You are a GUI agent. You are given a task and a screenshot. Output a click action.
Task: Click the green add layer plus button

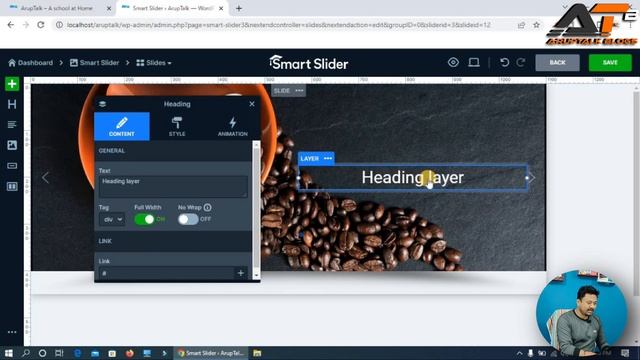12,84
